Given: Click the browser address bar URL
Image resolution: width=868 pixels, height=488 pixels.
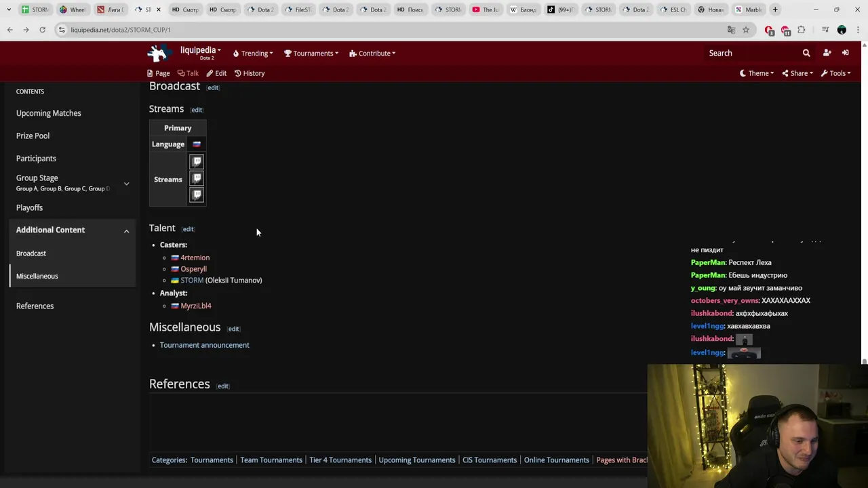Looking at the screenshot, I should click(x=121, y=30).
